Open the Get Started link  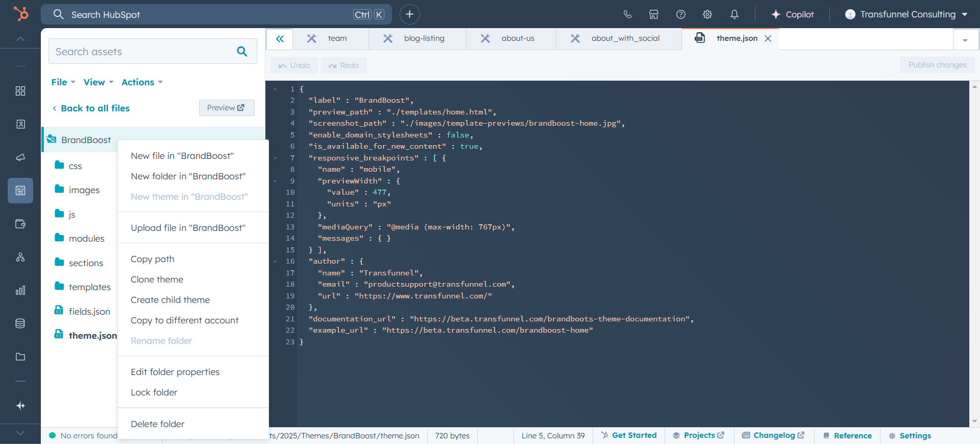[x=629, y=435]
